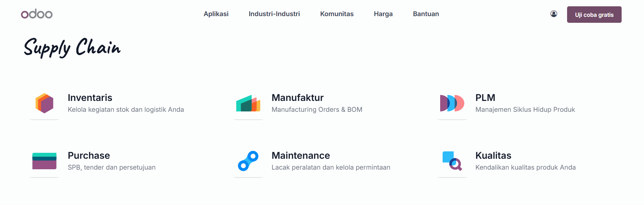Image resolution: width=644 pixels, height=205 pixels.
Task: Click 'SPB, tender dan persetujuan' text
Action: pyautogui.click(x=112, y=168)
